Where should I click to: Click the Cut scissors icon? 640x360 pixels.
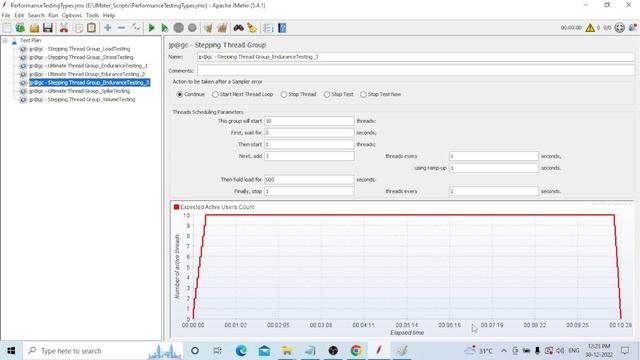pos(64,28)
